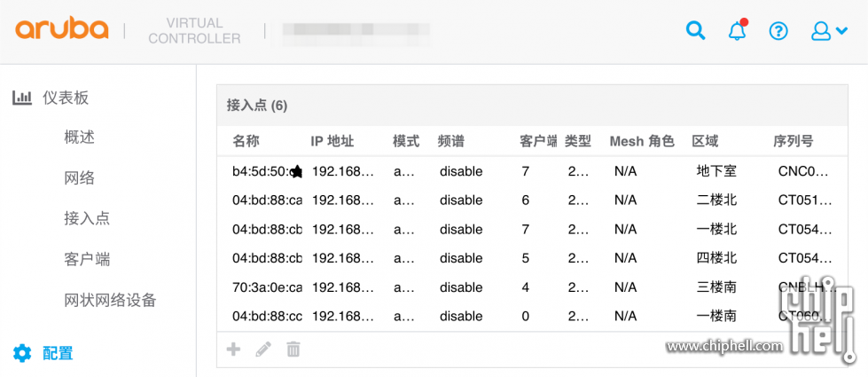The image size is (868, 377).
Task: Click zone cell 一楼南
Action: coord(716,316)
